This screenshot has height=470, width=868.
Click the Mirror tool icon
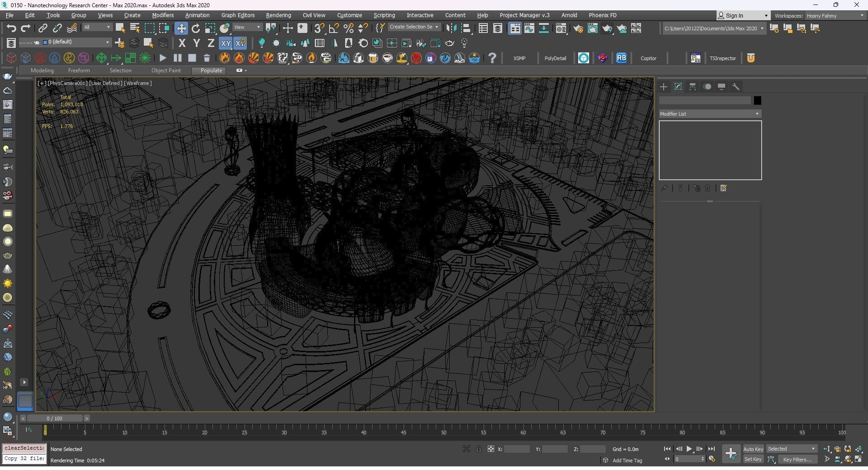[x=451, y=28]
